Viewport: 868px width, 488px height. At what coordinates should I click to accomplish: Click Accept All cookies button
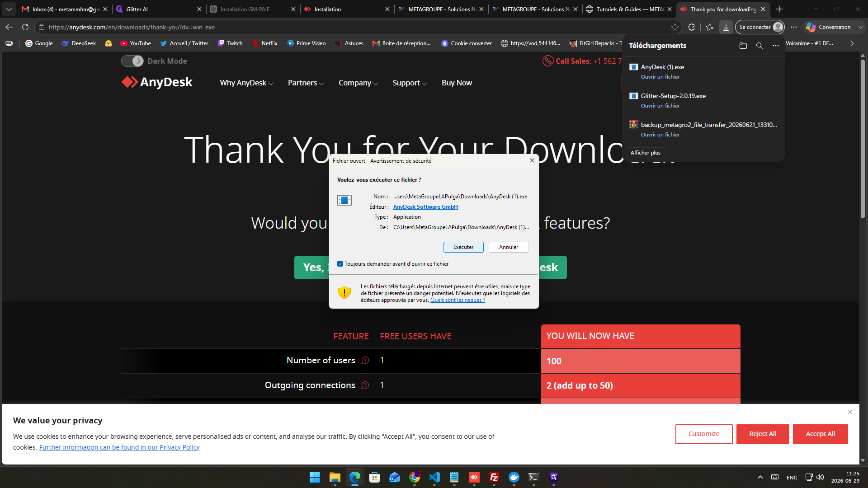(820, 434)
